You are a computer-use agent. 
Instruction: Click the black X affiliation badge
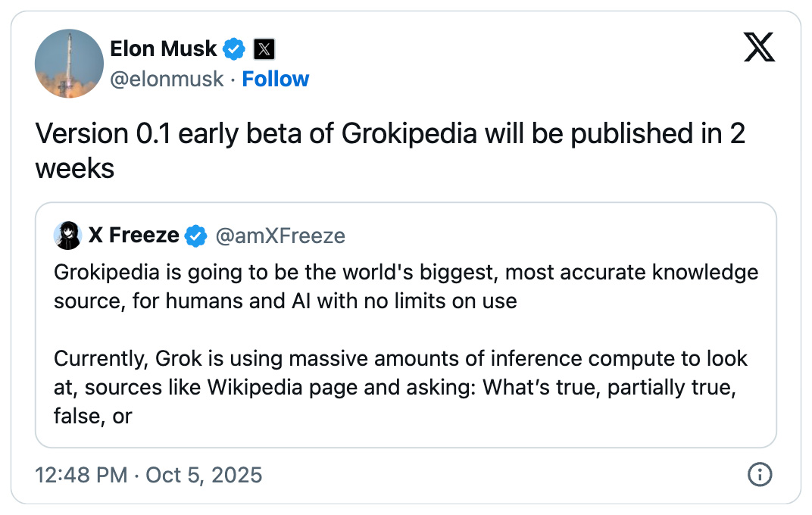coord(263,50)
